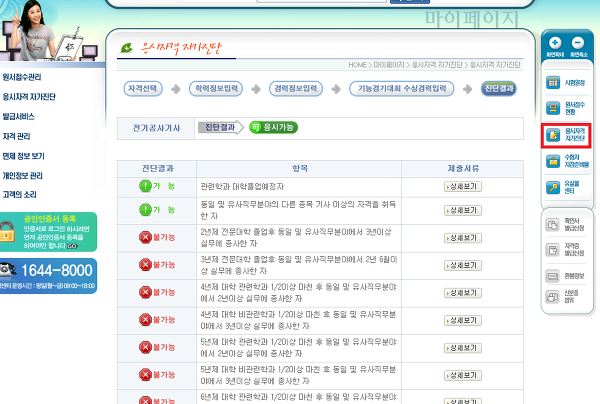
Task: Open the 시험일정 calendar icon
Action: (553, 82)
